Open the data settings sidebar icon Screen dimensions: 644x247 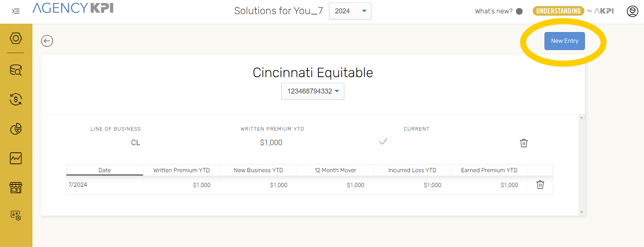click(x=16, y=215)
